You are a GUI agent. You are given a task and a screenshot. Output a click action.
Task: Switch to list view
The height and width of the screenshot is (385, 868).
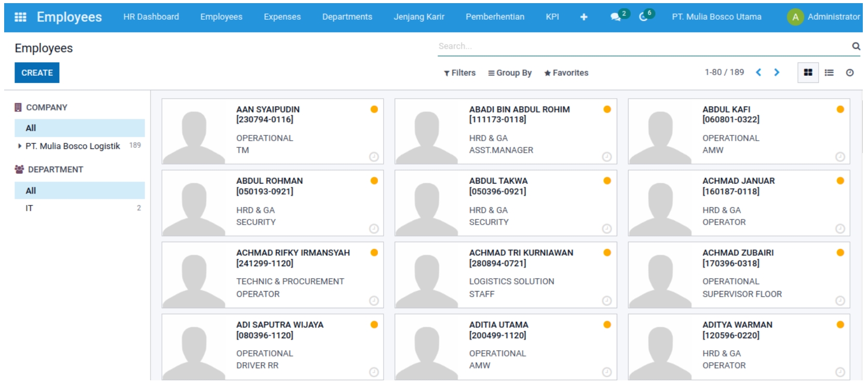(829, 73)
